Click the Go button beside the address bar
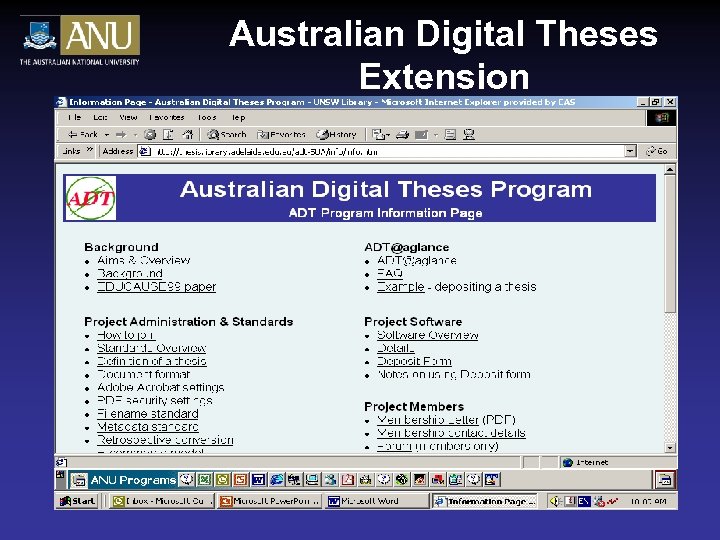Screen dimensions: 720x540 (657, 151)
